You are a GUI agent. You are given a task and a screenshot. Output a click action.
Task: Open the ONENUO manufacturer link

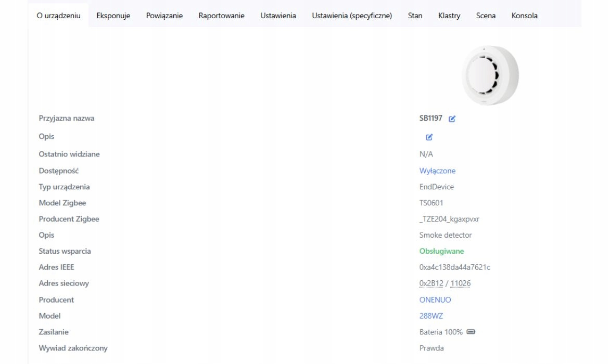click(435, 300)
